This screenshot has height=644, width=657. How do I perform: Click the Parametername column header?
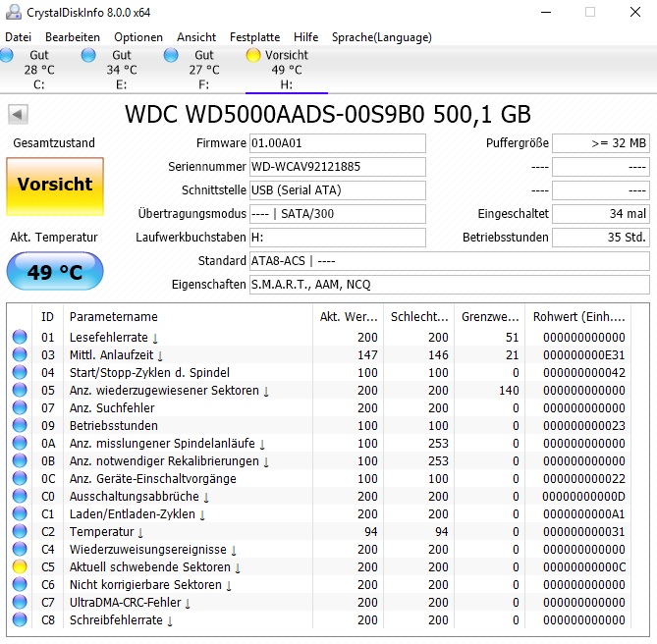point(188,316)
